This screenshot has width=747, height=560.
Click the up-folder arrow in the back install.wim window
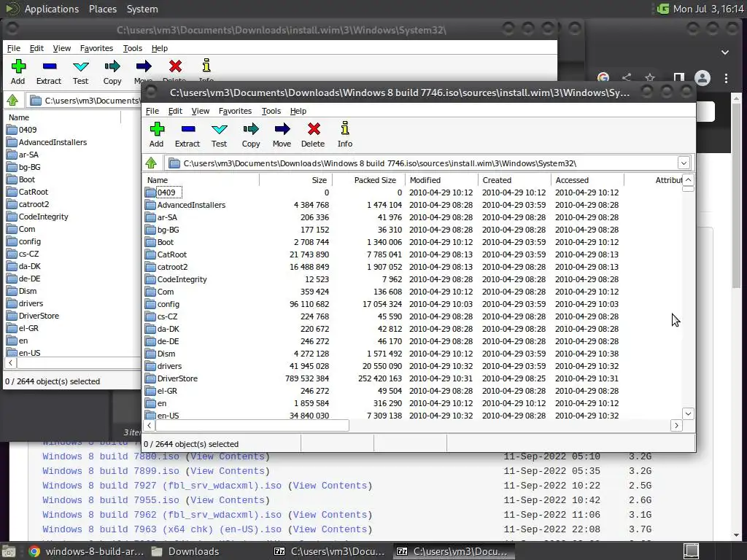tap(12, 100)
